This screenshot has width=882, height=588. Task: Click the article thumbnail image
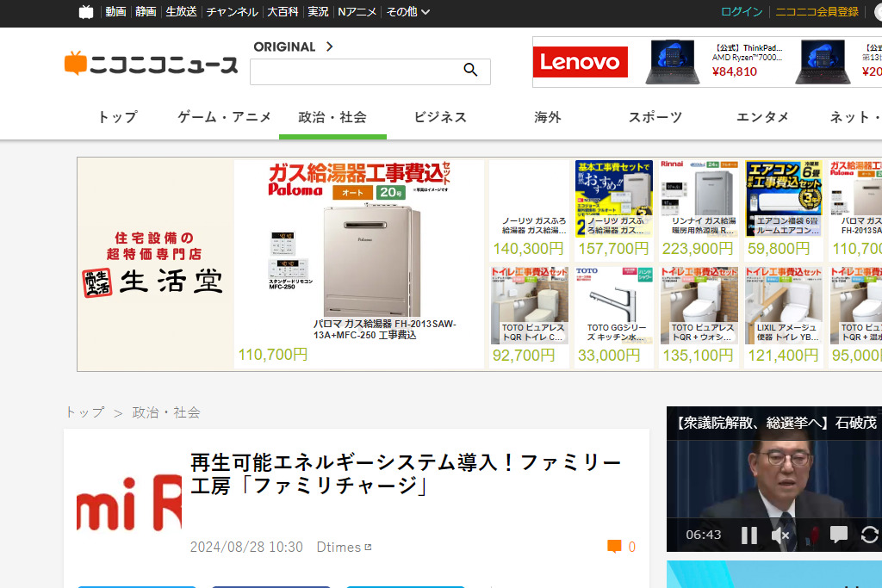tap(129, 503)
